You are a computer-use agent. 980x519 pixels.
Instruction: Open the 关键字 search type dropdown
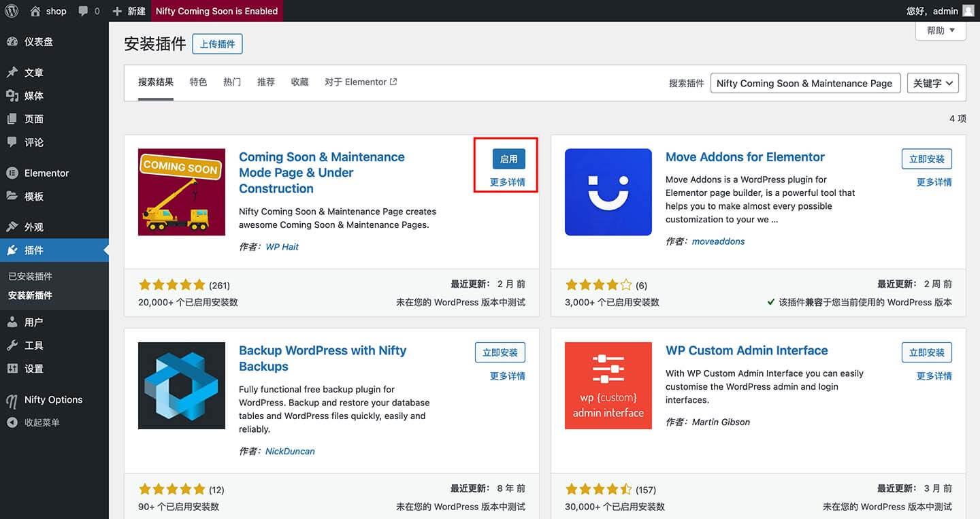click(x=933, y=83)
